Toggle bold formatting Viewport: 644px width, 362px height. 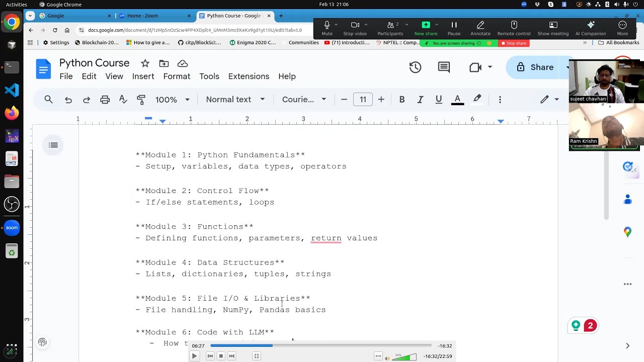402,100
